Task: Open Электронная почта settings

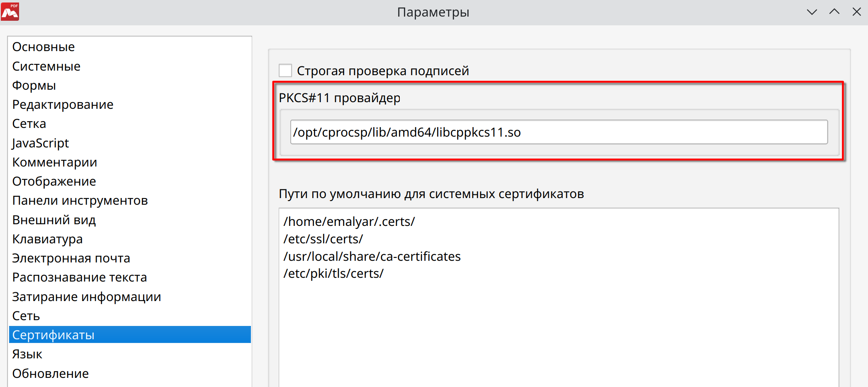Action: point(130,258)
